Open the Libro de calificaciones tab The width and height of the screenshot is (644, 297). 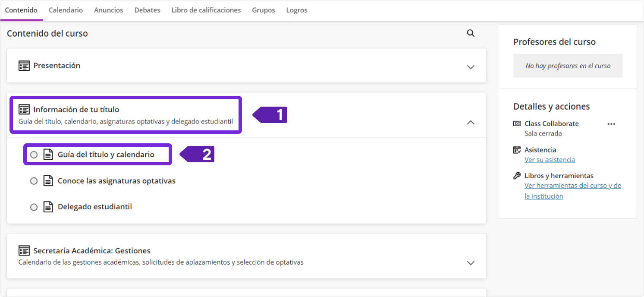point(206,10)
